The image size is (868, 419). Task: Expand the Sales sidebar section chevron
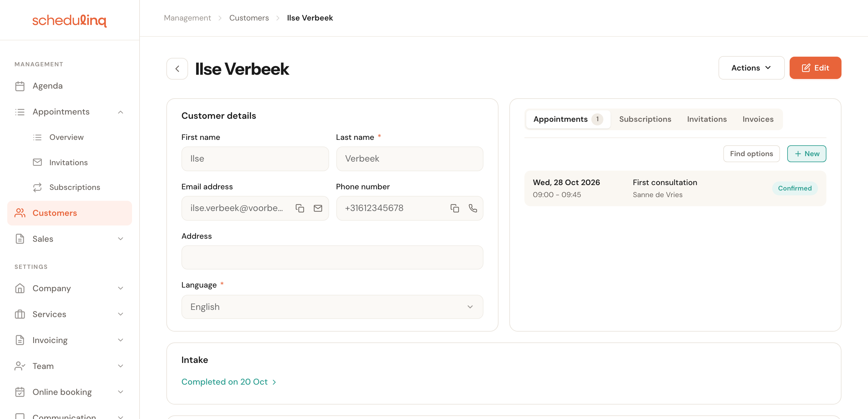pyautogui.click(x=121, y=239)
